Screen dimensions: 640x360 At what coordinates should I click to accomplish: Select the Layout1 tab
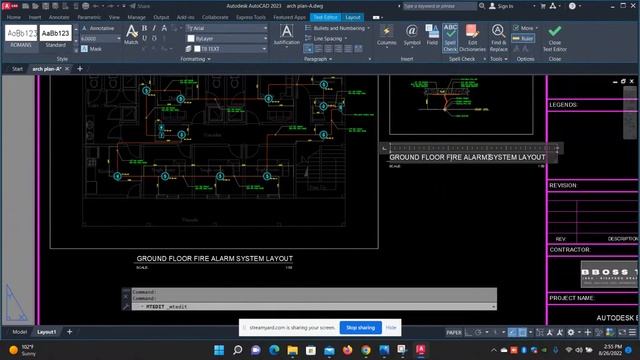pyautogui.click(x=47, y=332)
